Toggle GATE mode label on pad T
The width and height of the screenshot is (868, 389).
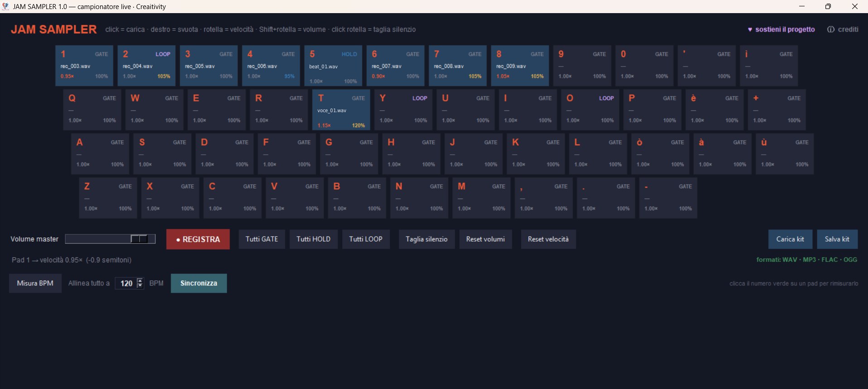tap(358, 98)
